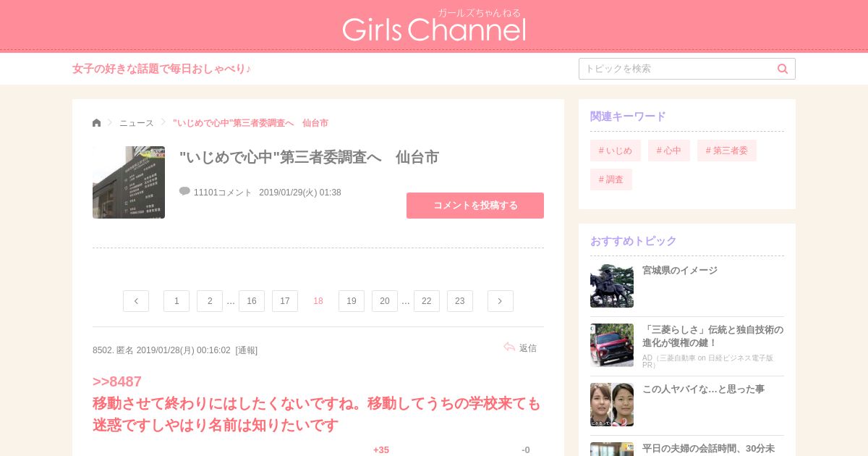Click the topic thumbnail image
868x456 pixels.
click(129, 182)
